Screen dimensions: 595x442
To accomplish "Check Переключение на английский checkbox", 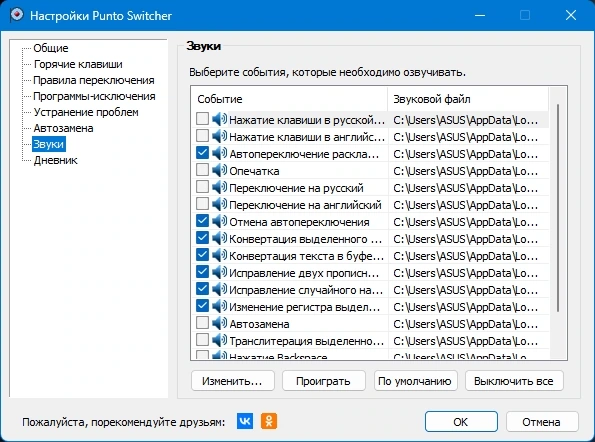I will click(x=202, y=203).
